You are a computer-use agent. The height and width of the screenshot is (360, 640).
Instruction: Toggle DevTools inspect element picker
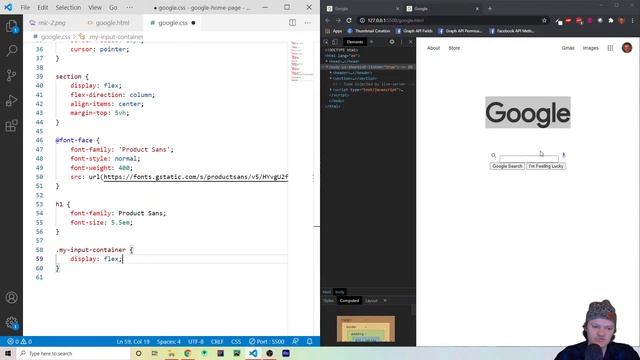(x=326, y=42)
